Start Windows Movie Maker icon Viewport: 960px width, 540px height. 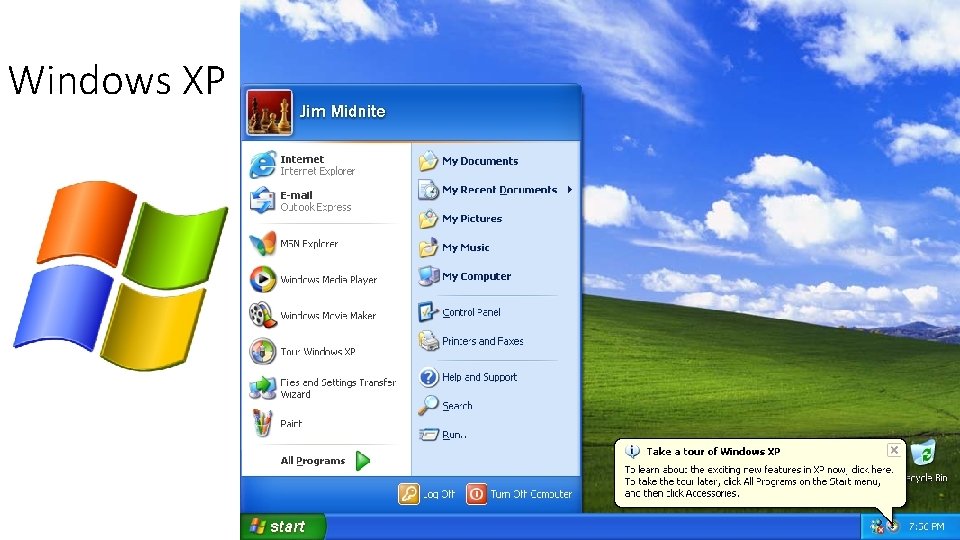click(x=263, y=315)
